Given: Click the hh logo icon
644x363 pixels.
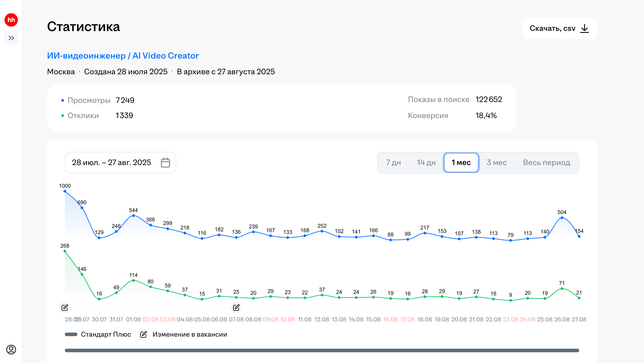Looking at the screenshot, I should click(11, 20).
